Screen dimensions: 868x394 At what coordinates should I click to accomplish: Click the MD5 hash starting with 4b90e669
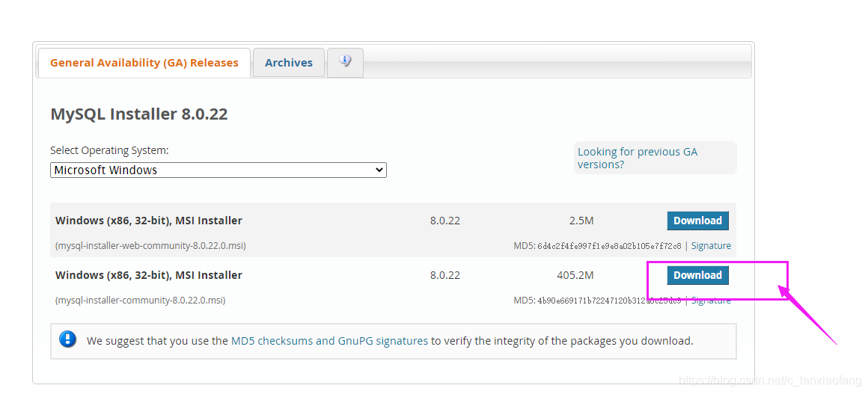coord(609,301)
